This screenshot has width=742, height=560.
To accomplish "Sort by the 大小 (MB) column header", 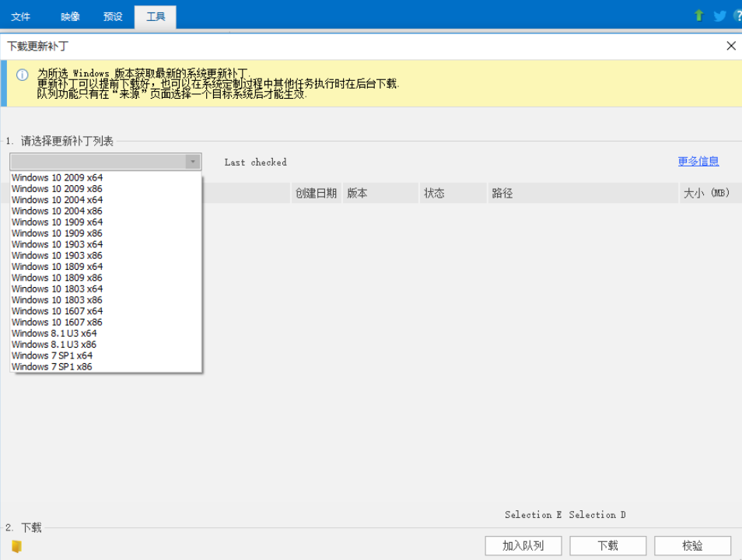I will [711, 193].
